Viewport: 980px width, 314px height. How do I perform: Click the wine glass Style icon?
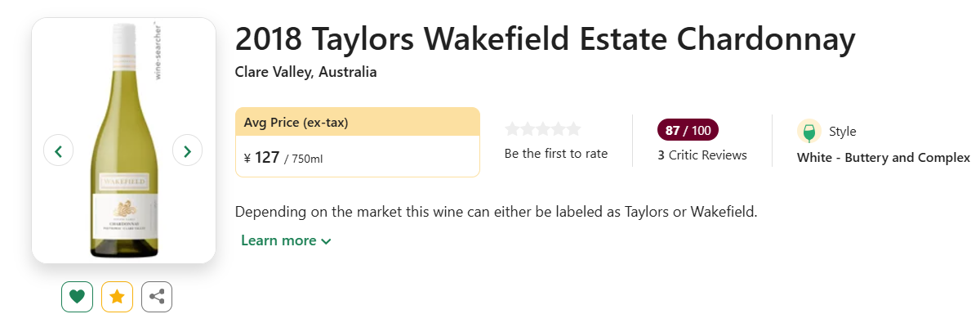(808, 132)
